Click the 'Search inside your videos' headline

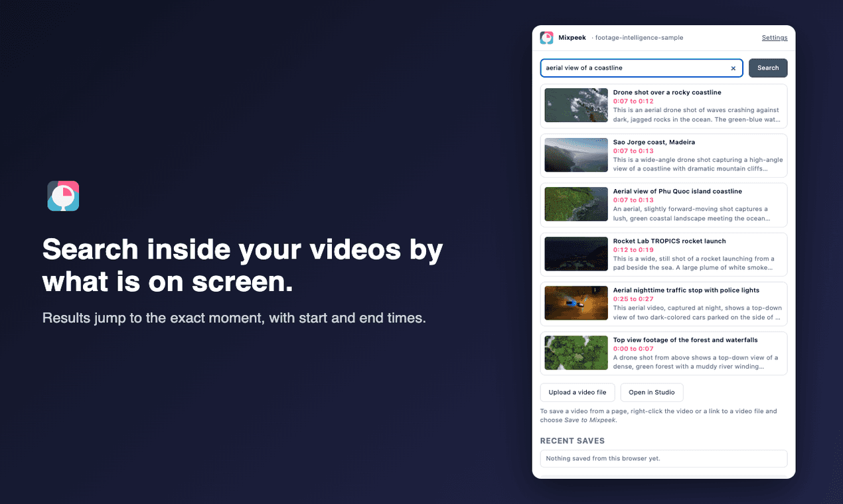point(243,266)
